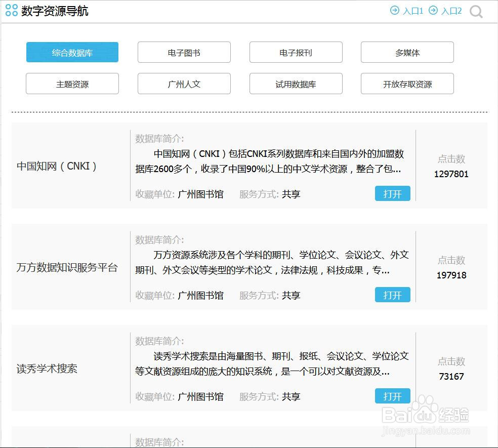Click 共享 service mode in 万方 row
Screen dimensions: 498x448
291,296
